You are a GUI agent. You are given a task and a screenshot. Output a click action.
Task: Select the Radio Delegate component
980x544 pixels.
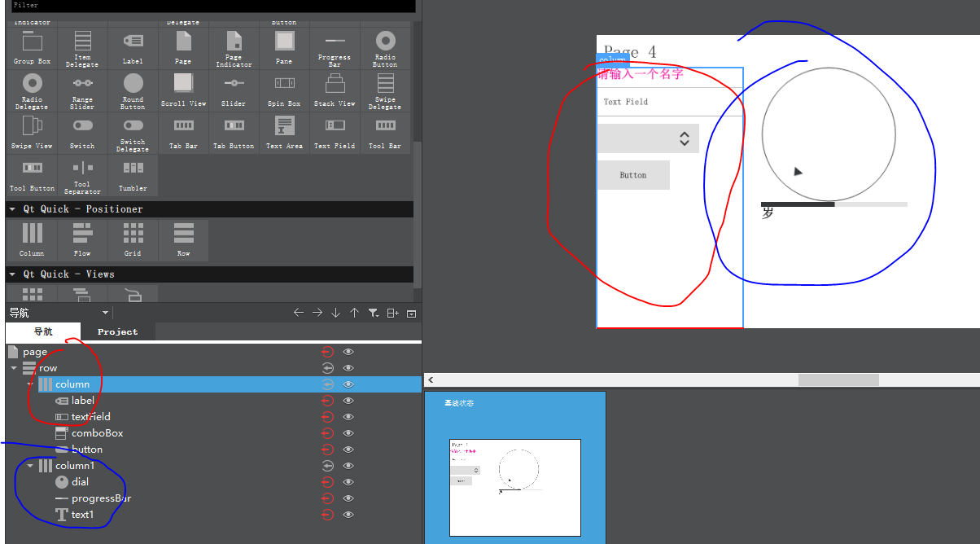[32, 90]
